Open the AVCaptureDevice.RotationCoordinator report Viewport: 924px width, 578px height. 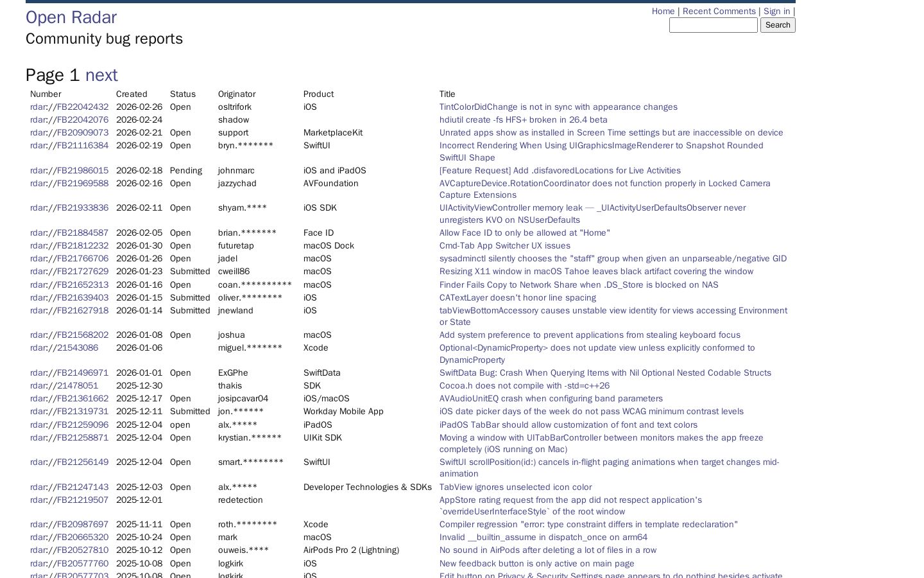[605, 189]
